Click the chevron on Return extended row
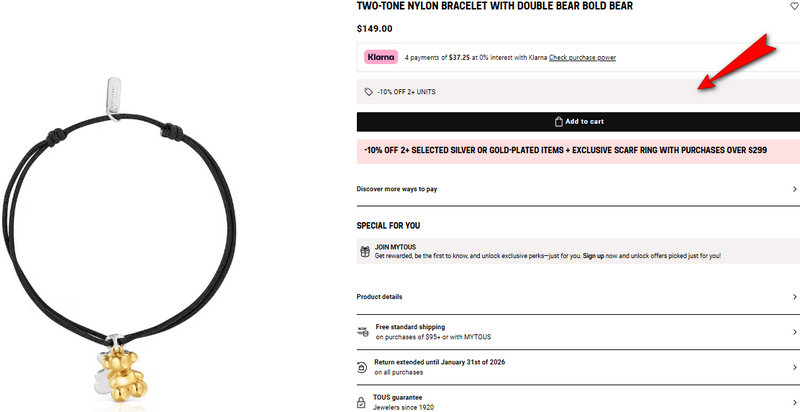800x412 pixels. pyautogui.click(x=795, y=366)
